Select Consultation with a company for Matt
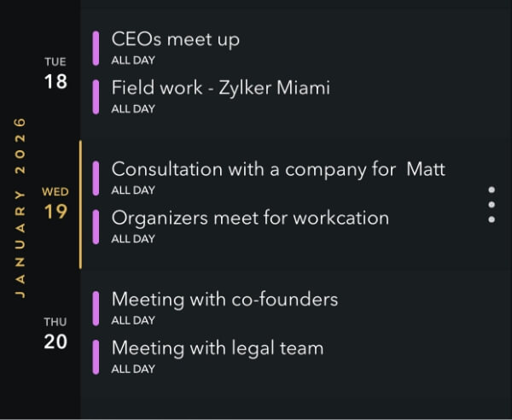Screen dimensions: 512x420 tap(278, 169)
